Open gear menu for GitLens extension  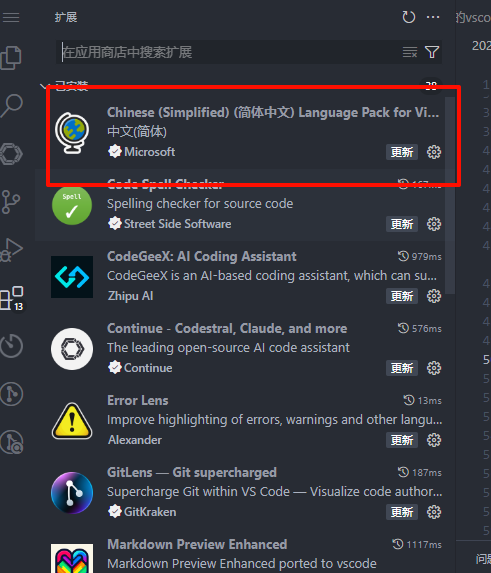tap(434, 512)
